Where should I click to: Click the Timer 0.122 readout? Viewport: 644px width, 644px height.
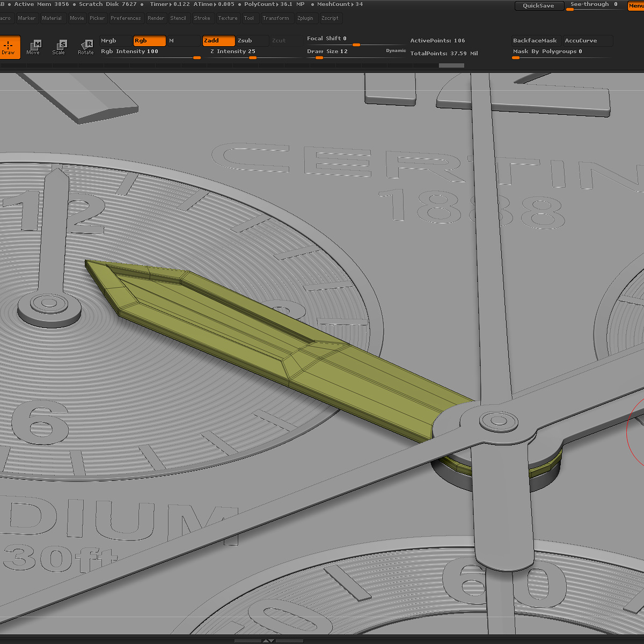(x=170, y=4)
